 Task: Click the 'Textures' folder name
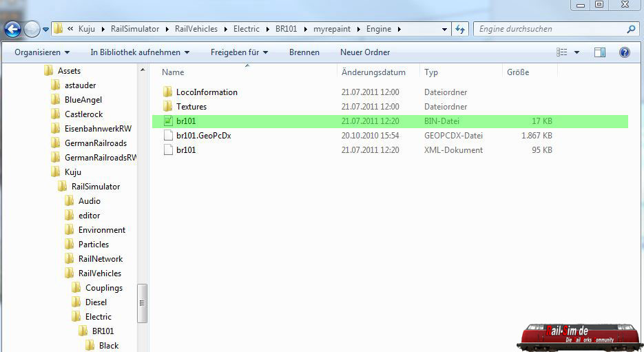pyautogui.click(x=191, y=106)
